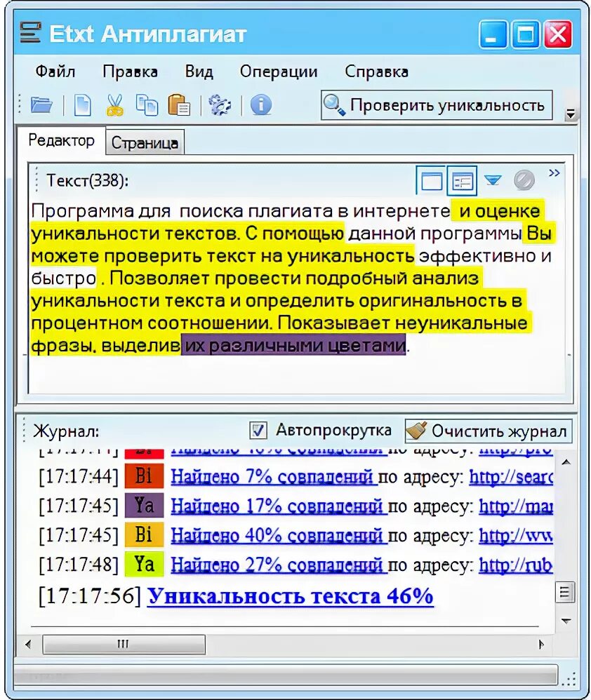Screen dimensions: 591x700
Task: Maximize the Etxt Антиплагиат window
Action: pyautogui.click(x=525, y=34)
